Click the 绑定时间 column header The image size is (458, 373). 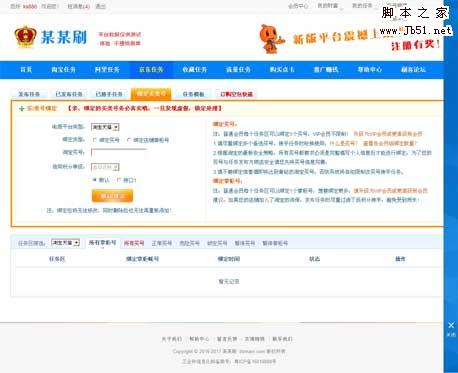[x=229, y=259]
